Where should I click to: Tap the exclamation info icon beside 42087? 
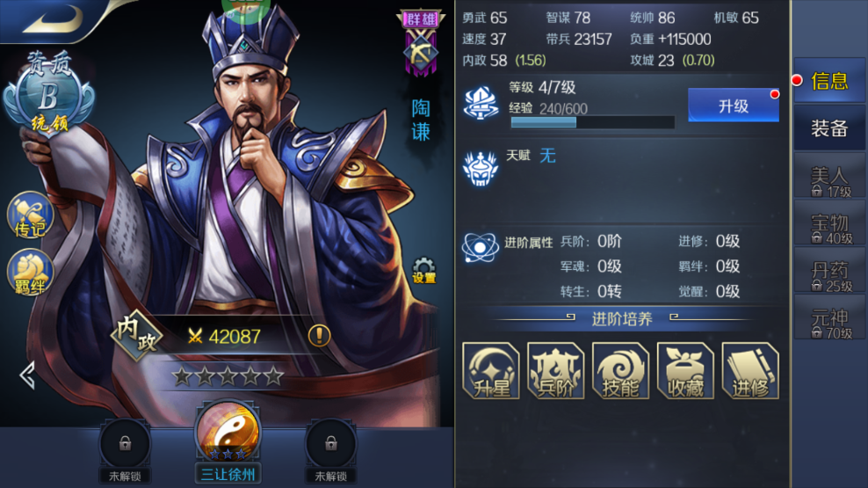pos(319,336)
